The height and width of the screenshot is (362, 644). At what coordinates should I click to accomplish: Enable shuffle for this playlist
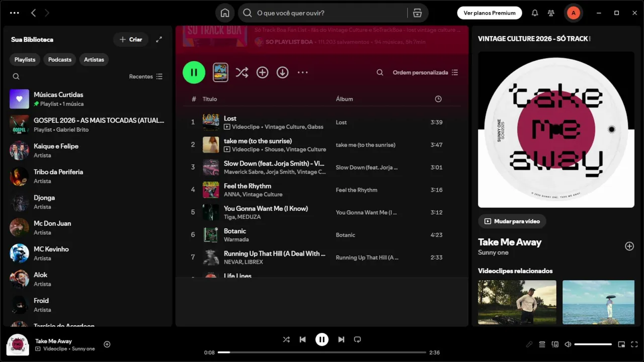point(242,72)
